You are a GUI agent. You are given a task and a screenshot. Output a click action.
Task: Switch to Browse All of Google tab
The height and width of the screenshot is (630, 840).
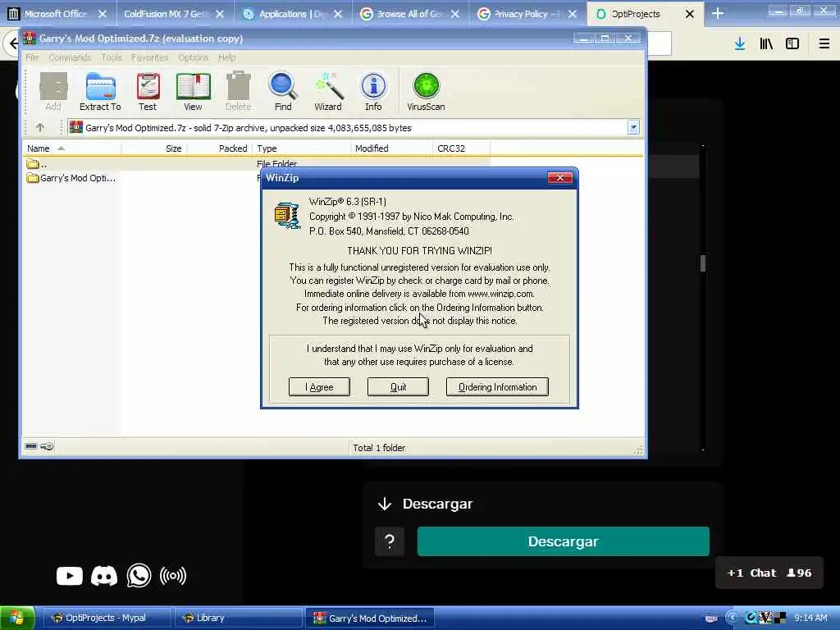(x=410, y=14)
